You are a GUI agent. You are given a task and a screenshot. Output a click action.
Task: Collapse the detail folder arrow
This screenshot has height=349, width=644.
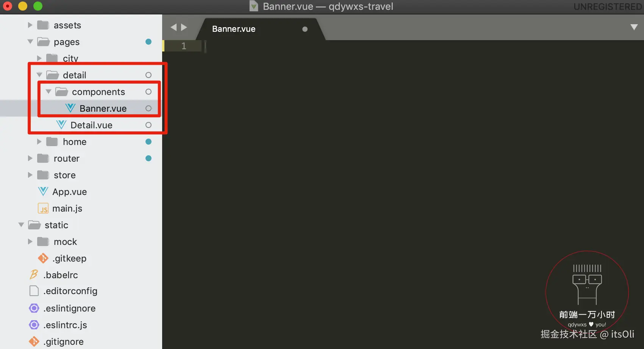point(39,75)
